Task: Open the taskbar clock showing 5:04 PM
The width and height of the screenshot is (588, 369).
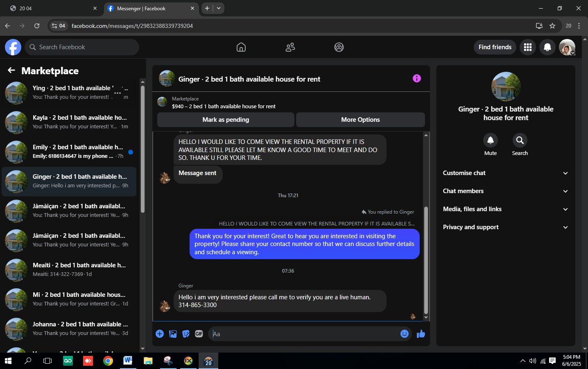Action: point(572,360)
